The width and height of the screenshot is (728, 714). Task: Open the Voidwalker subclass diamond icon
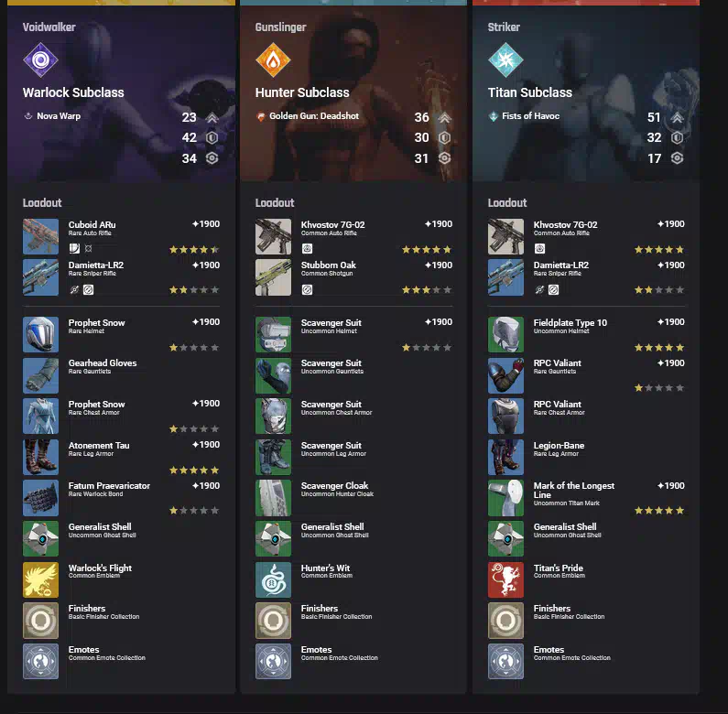[41, 59]
